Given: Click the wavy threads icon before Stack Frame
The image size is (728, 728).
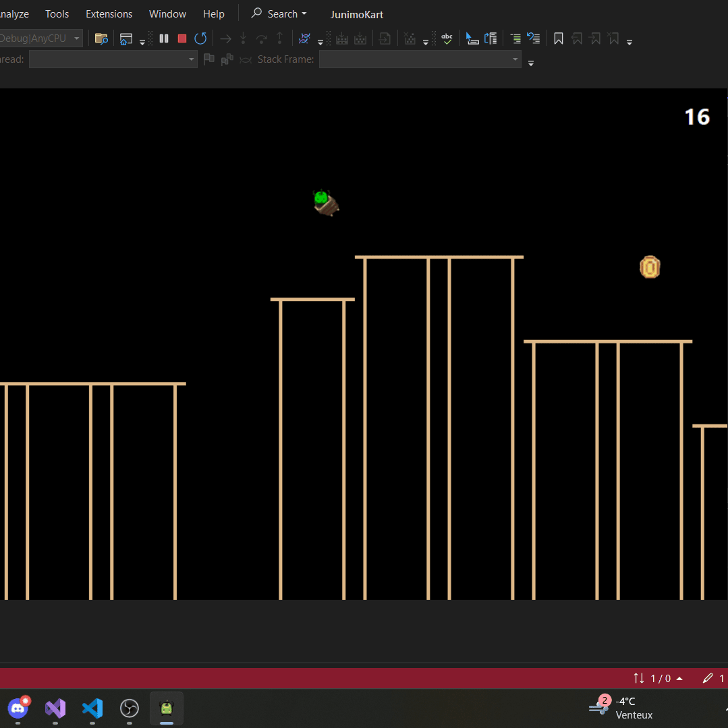Looking at the screenshot, I should click(x=245, y=59).
